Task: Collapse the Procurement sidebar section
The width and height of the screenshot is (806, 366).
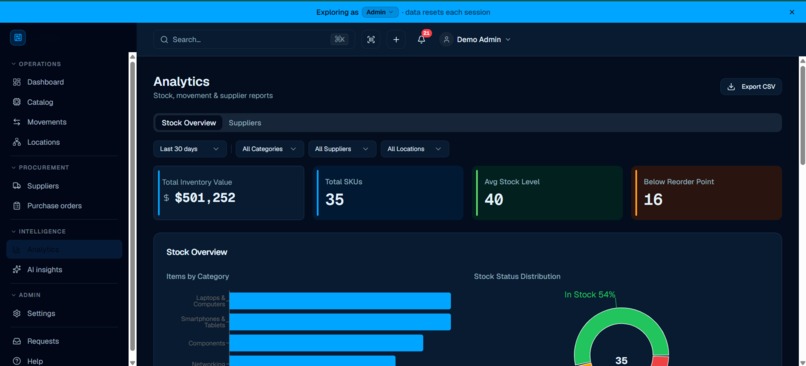Action: [40, 168]
